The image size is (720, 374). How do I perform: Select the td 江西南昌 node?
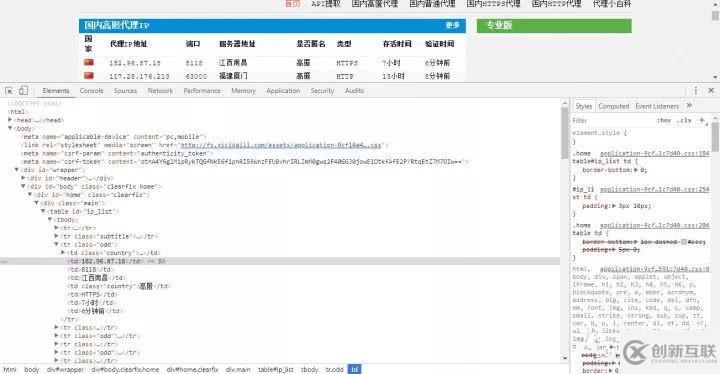click(96, 278)
